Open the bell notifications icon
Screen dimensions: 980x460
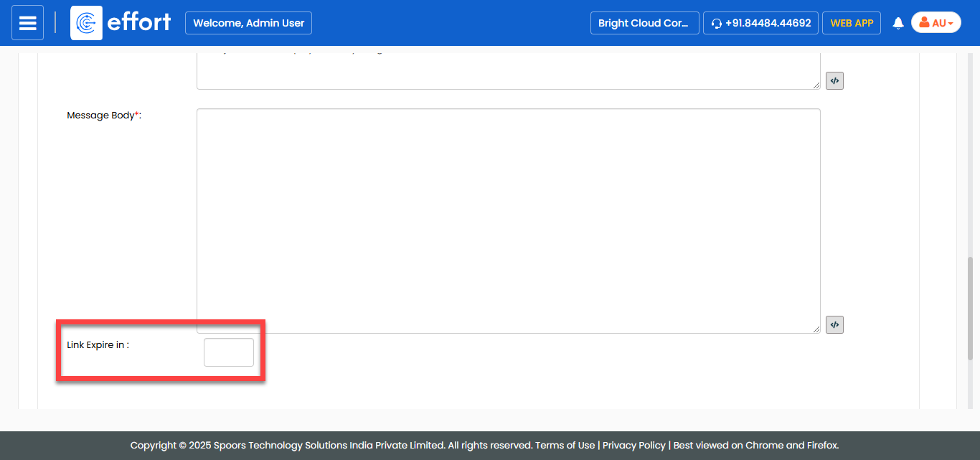(x=897, y=24)
